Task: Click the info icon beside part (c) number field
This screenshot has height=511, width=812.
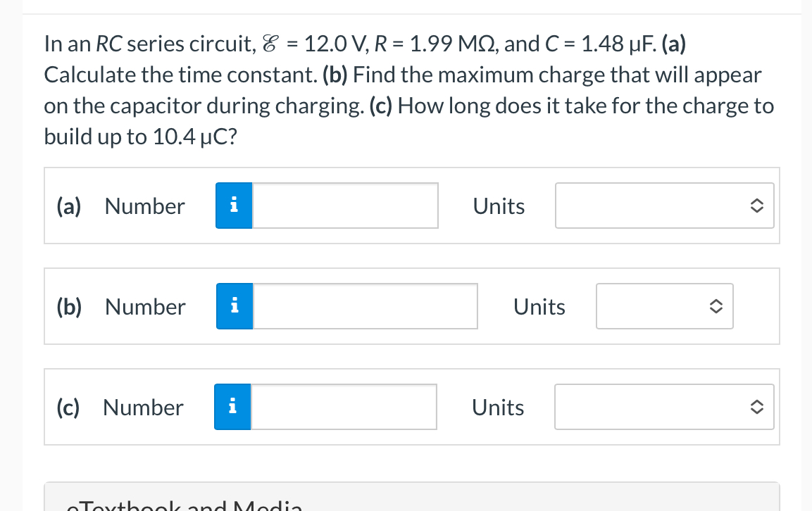Action: [232, 407]
